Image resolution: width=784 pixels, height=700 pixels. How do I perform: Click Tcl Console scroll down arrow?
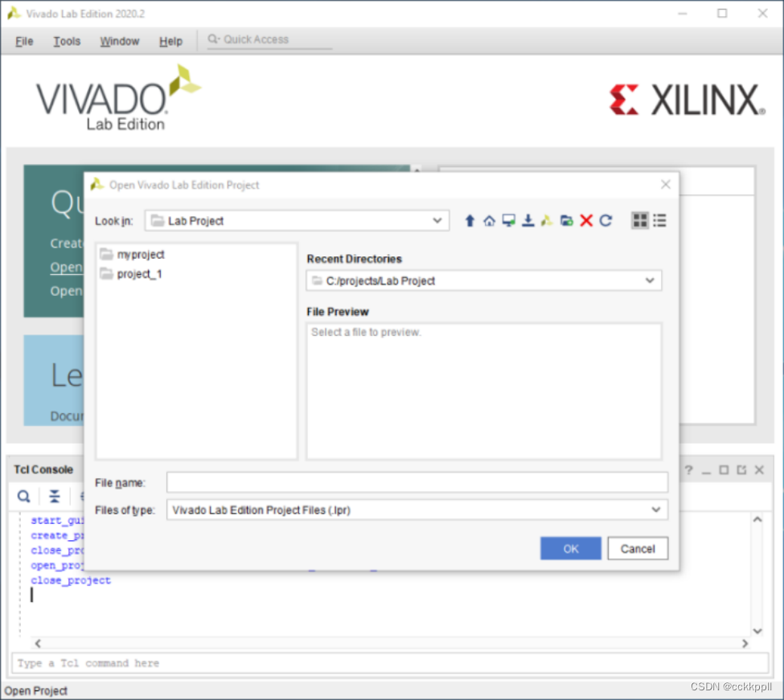click(757, 631)
